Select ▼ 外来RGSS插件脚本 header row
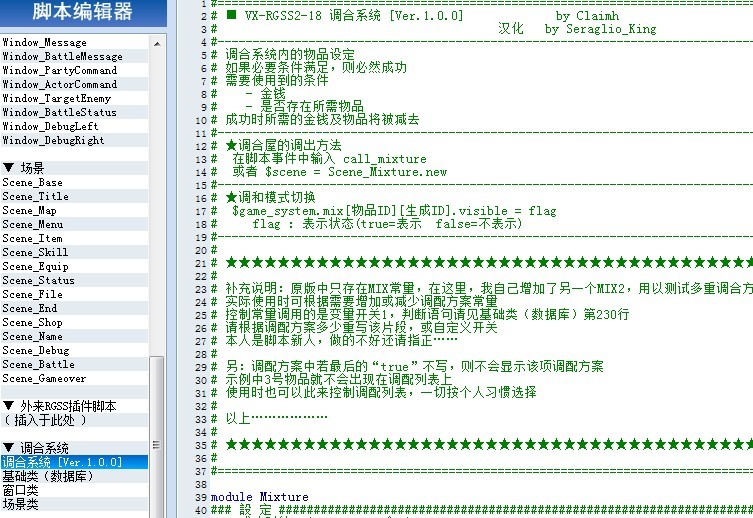Viewport: 753px width, 518px height. (74, 406)
